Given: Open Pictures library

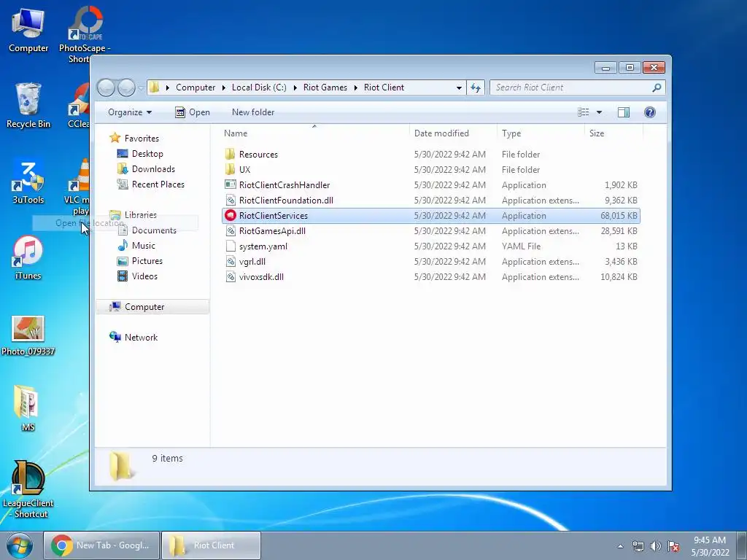Looking at the screenshot, I should click(x=147, y=261).
